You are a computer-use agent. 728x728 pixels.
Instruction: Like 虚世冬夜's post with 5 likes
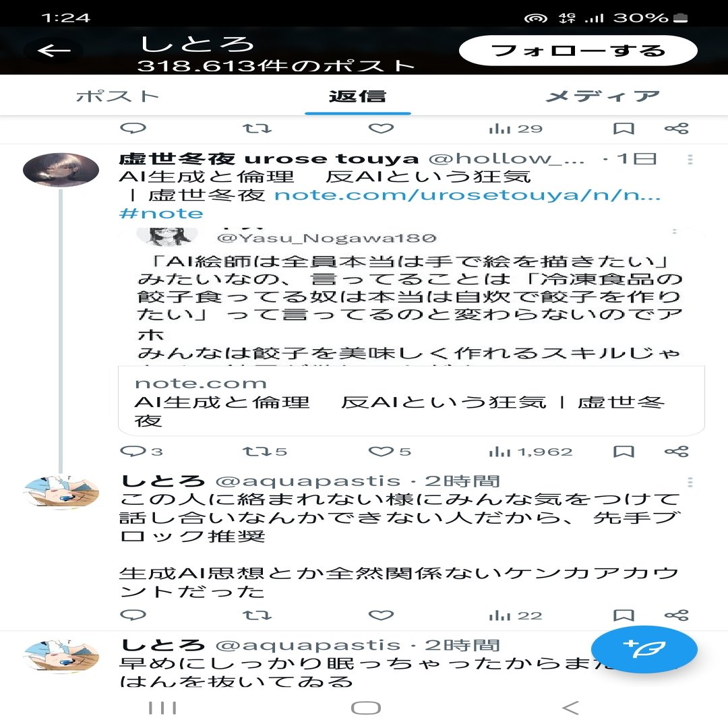(381, 451)
